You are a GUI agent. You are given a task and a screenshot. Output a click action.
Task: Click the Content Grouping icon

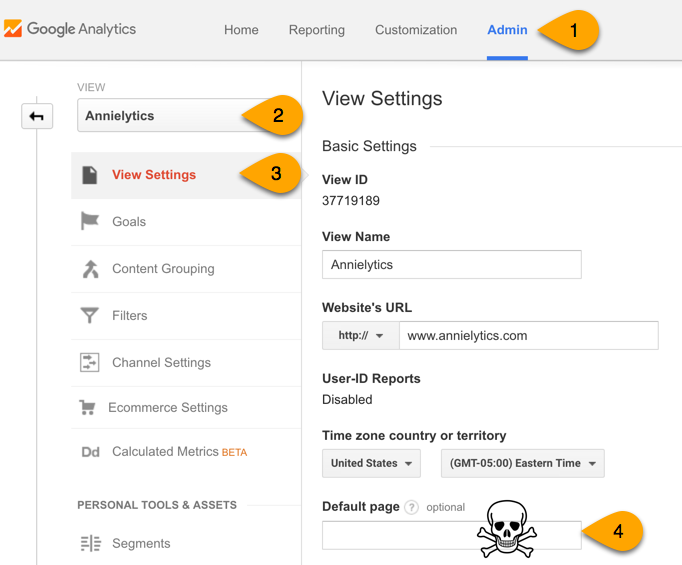(90, 269)
